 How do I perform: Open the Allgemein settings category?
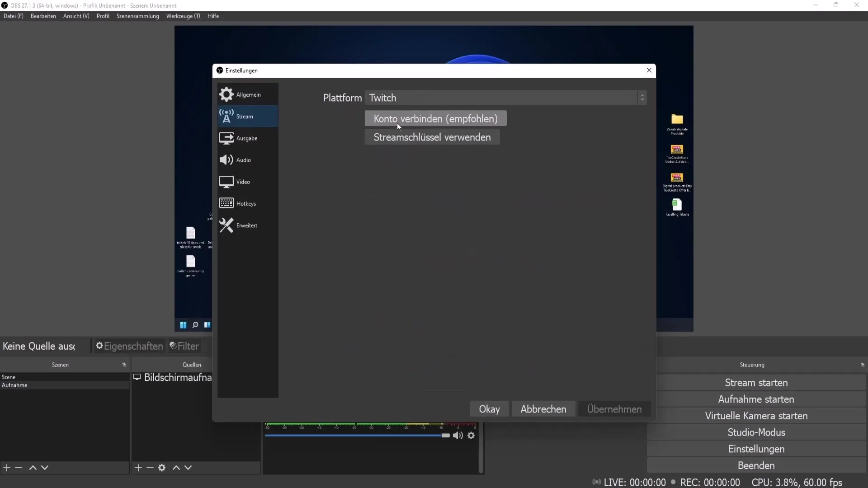[x=248, y=94]
